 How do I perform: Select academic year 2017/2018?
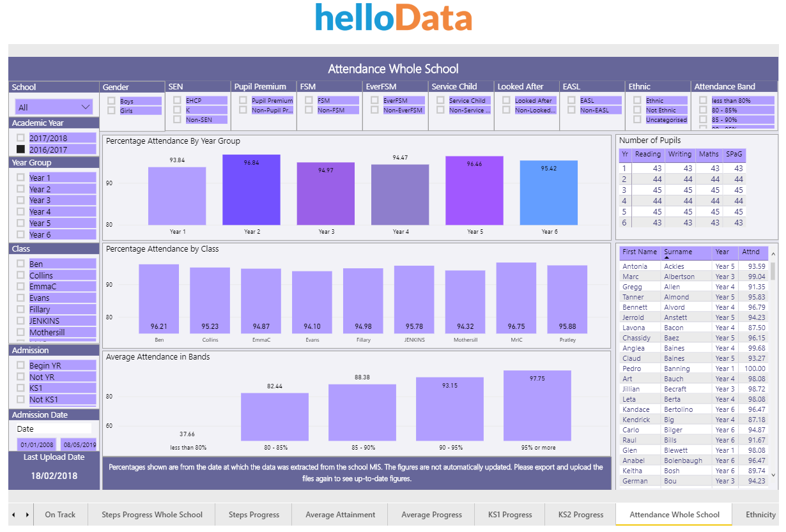coord(22,138)
